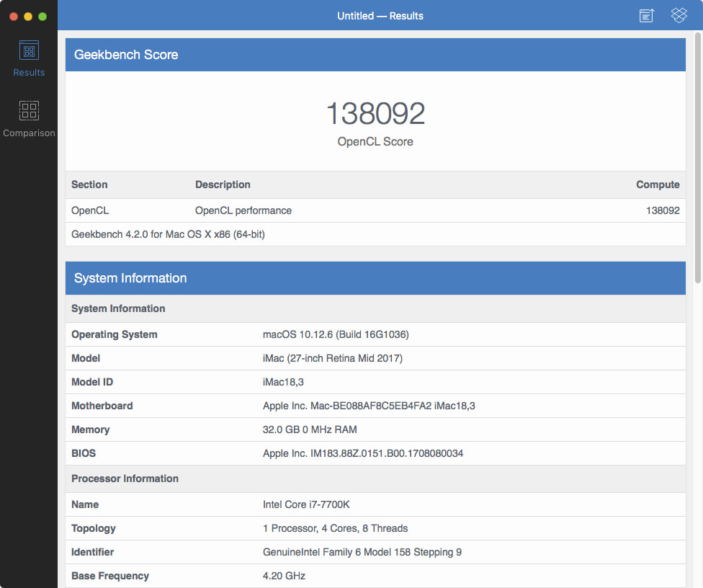Click the 4.20 GHz value
Image resolution: width=703 pixels, height=588 pixels.
pos(285,576)
